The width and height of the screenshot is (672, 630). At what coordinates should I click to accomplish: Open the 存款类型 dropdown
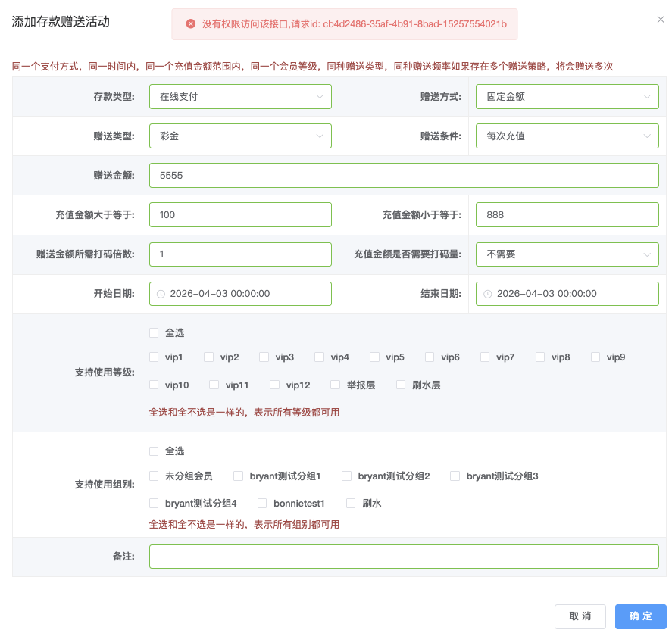pyautogui.click(x=240, y=96)
